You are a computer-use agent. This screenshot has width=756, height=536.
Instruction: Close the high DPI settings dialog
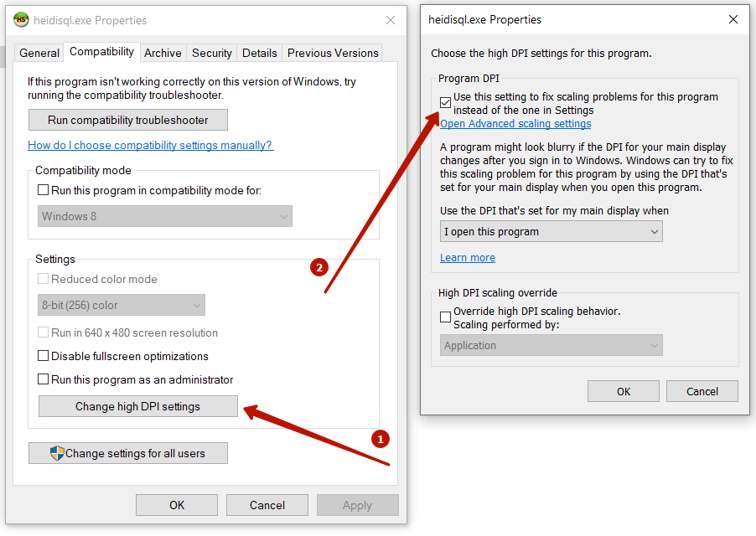click(x=733, y=19)
